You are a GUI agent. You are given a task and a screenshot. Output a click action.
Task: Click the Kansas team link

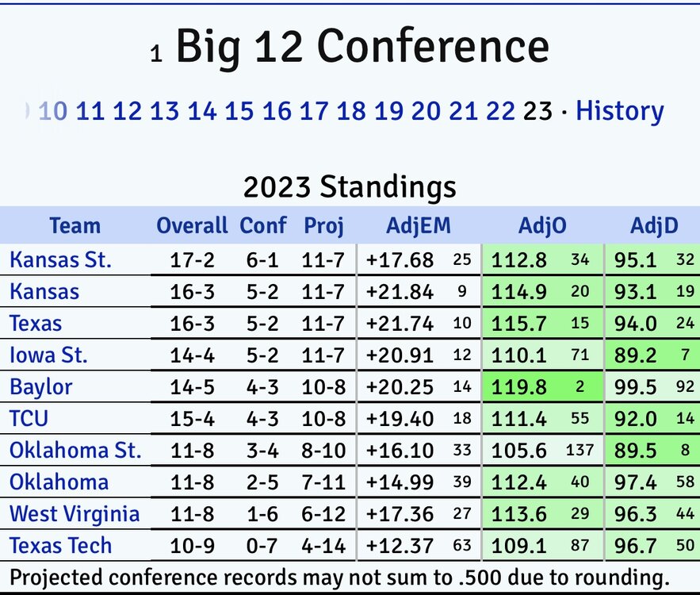point(44,291)
